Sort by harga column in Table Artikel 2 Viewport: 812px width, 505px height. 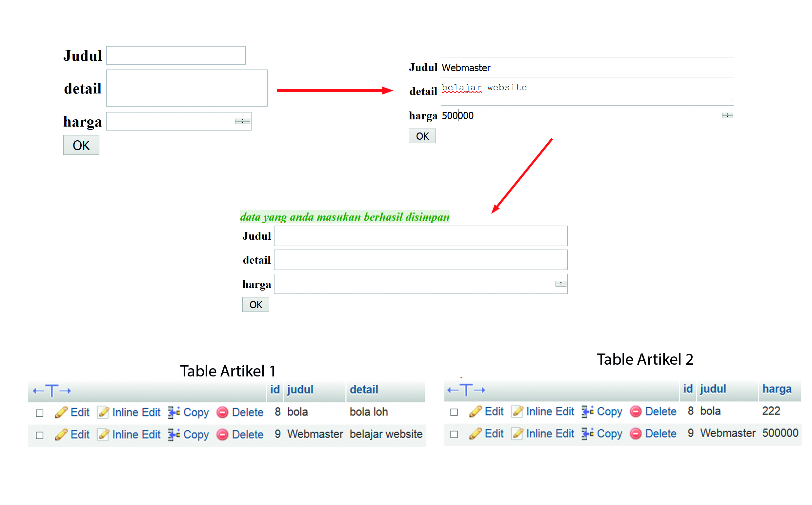777,389
